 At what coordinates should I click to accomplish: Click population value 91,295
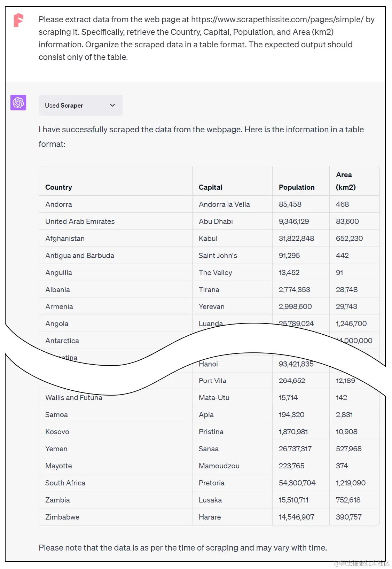click(289, 256)
